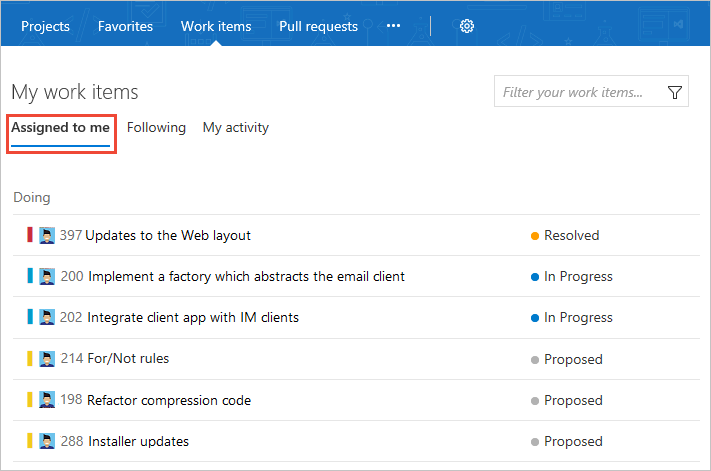The height and width of the screenshot is (471, 711).
Task: Switch to the Following tab
Action: coord(156,127)
